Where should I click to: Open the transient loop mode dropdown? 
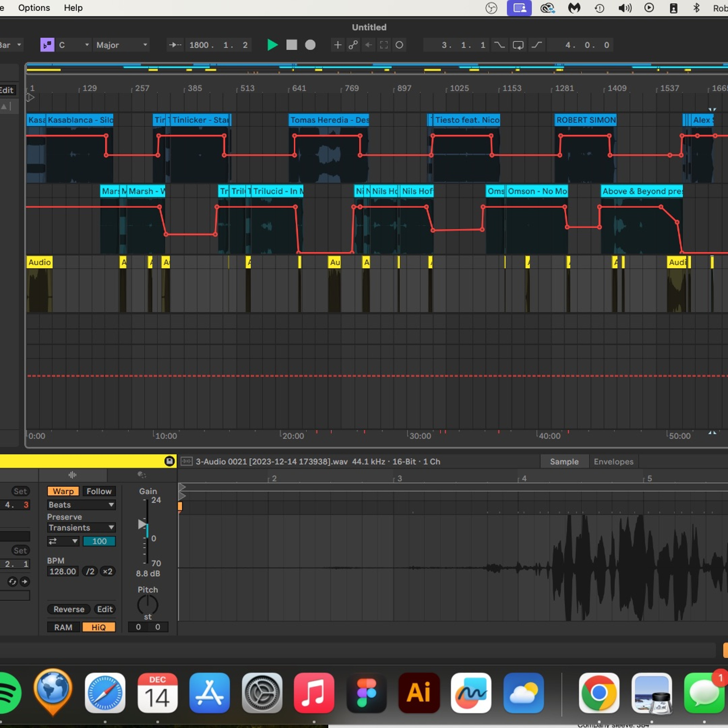click(x=63, y=541)
